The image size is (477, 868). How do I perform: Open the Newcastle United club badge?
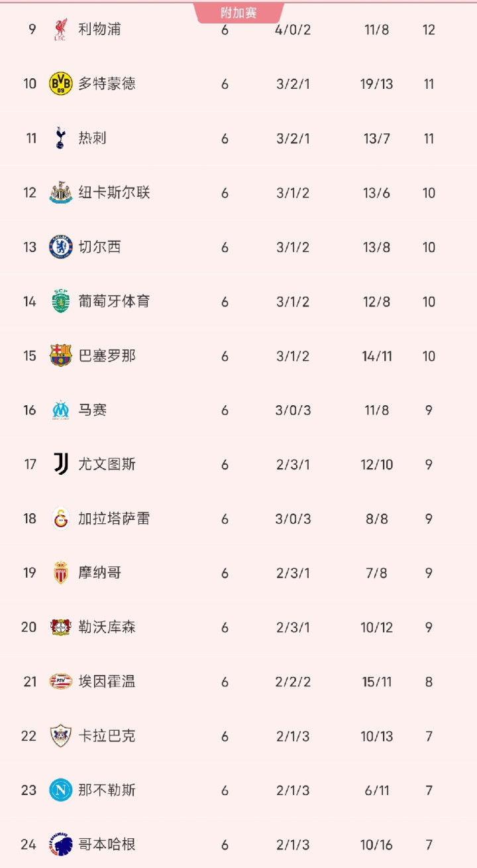coord(60,193)
